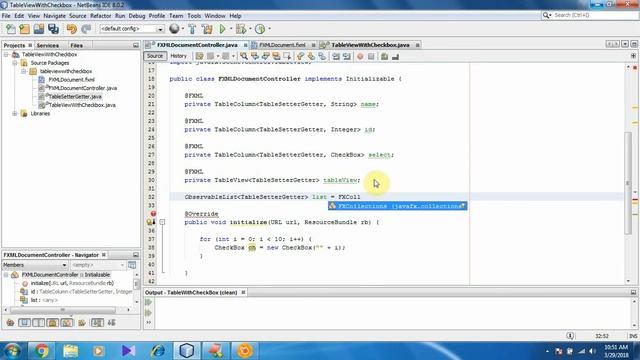This screenshot has width=640, height=360.
Task: Click the Build Project hammer icon
Action: click(192, 29)
